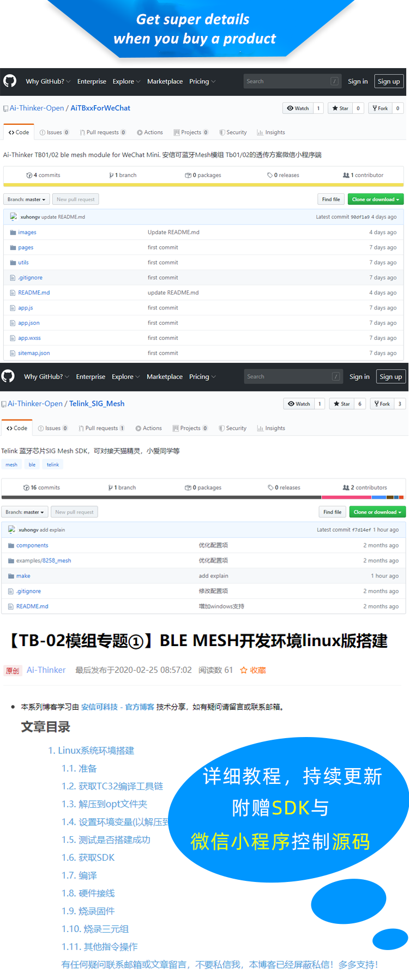
Task: Click the 'telink' topic tag
Action: click(53, 465)
